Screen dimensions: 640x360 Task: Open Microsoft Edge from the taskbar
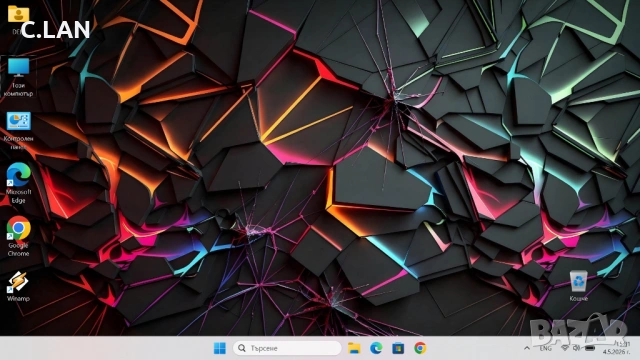376,348
